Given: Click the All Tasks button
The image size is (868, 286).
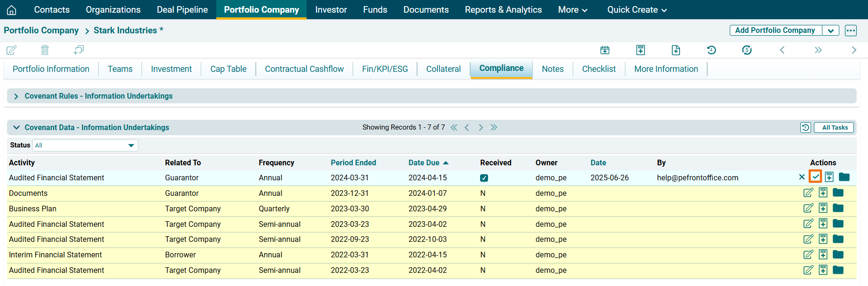Looking at the screenshot, I should 834,128.
